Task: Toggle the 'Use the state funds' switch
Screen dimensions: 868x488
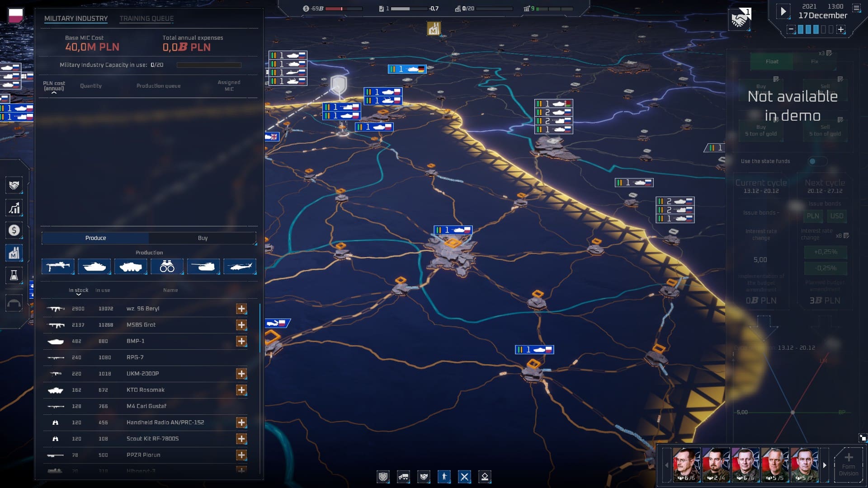Action: 817,161
